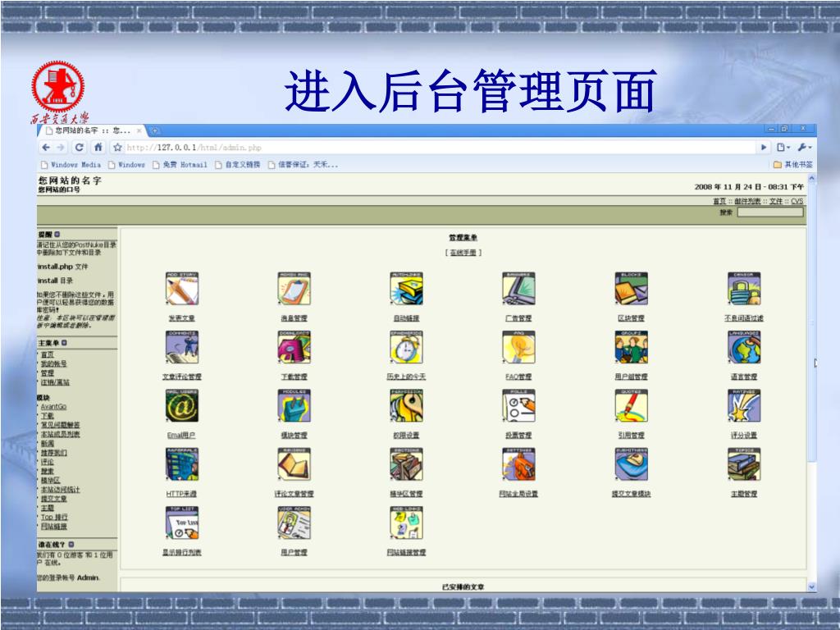The height and width of the screenshot is (630, 840).
Task: Click 注销/离站 in the main menu
Action: point(55,382)
